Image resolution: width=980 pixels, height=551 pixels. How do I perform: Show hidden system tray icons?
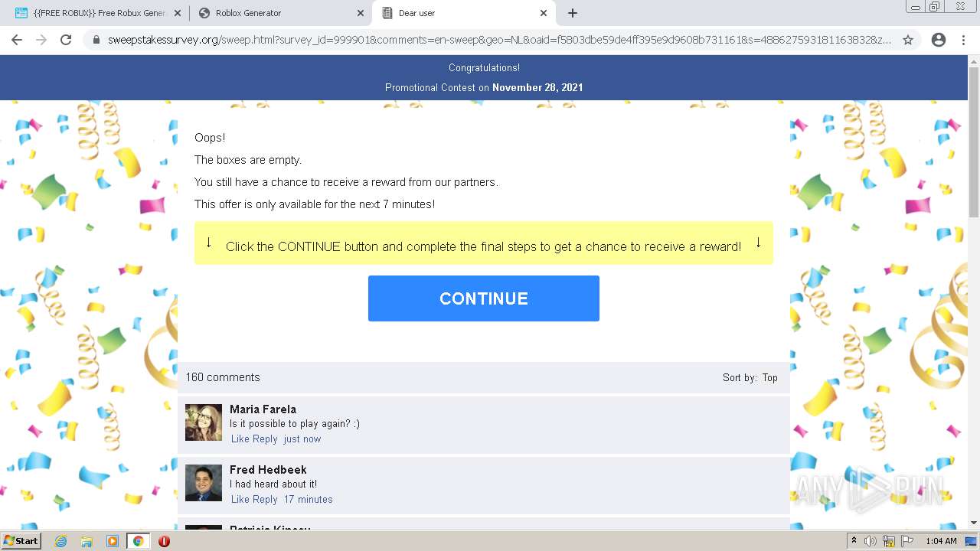tap(854, 541)
